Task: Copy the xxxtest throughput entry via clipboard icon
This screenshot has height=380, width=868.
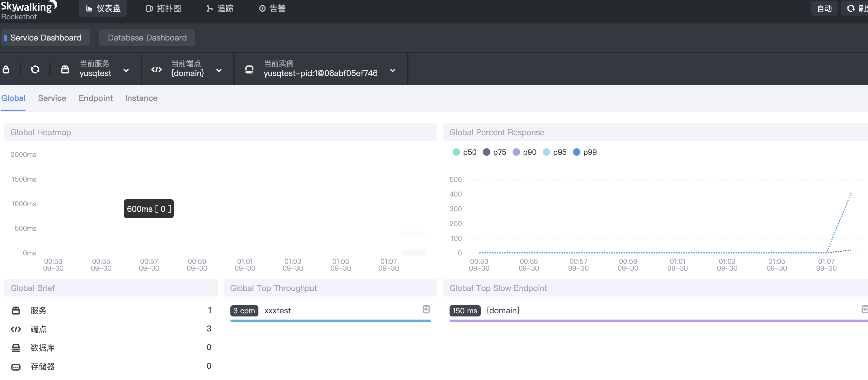Action: [426, 309]
